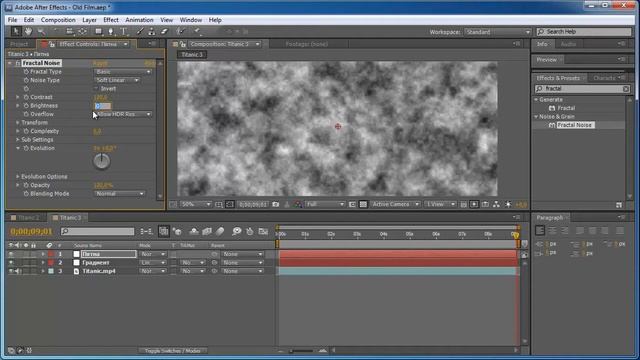This screenshot has width=640, height=360.
Task: Select the Type text tool
Action: [x=124, y=31]
